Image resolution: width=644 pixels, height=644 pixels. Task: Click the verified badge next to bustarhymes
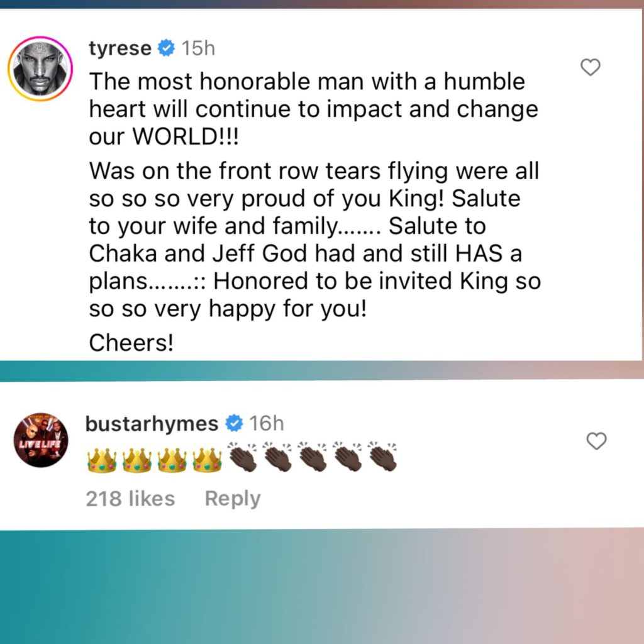pos(234,423)
